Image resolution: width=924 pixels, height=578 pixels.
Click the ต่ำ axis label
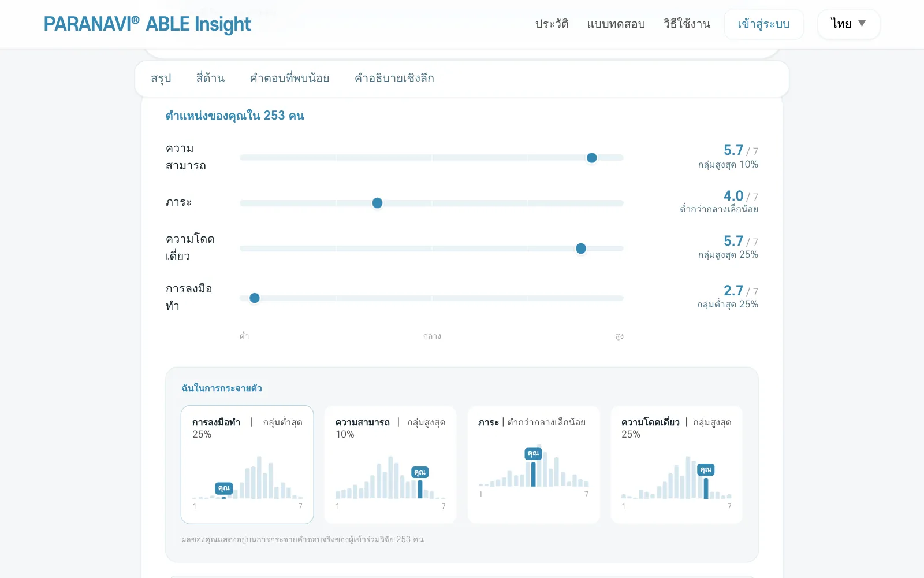pyautogui.click(x=244, y=336)
